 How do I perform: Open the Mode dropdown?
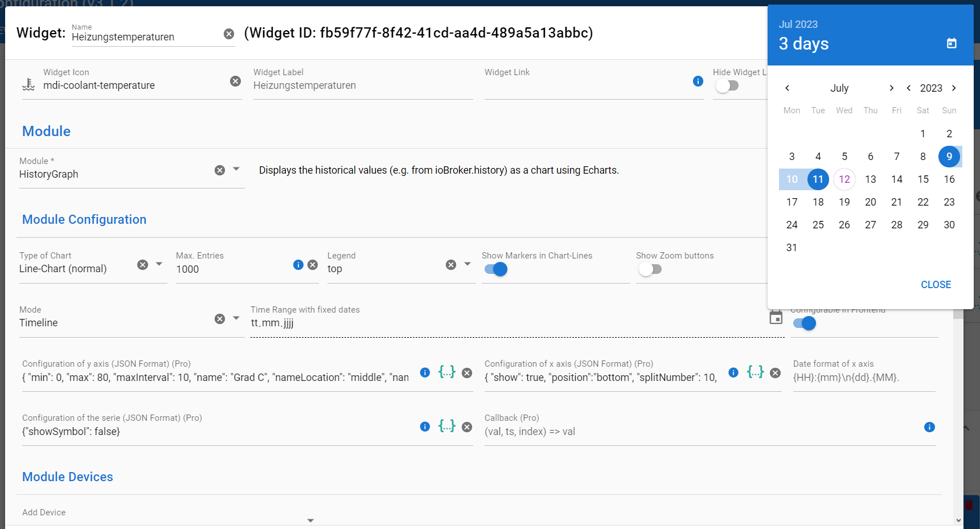(x=236, y=318)
